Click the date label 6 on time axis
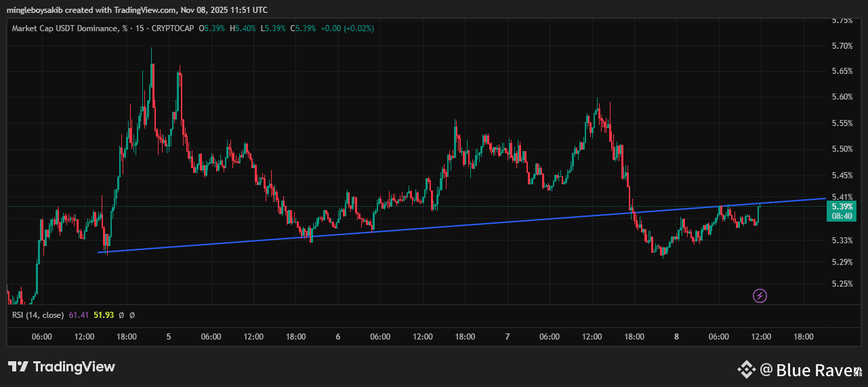Viewport: 868px width, 387px height. coord(337,337)
